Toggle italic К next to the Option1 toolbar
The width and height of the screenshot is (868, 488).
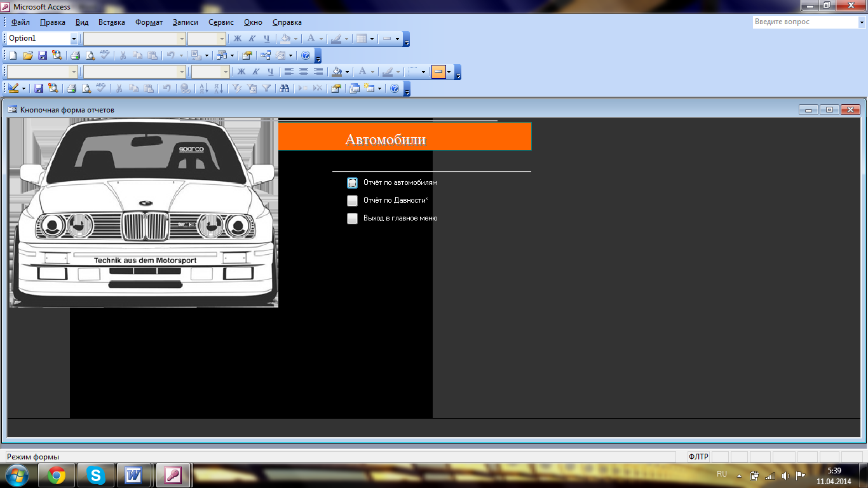coord(252,39)
